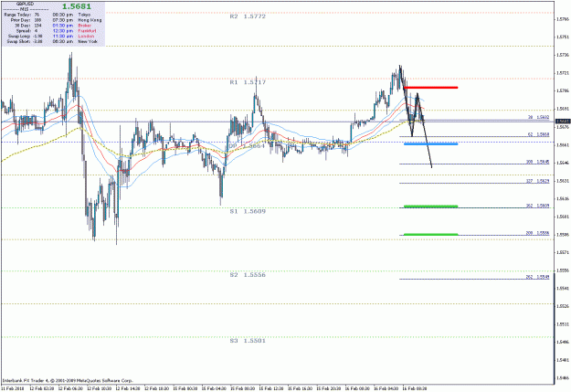Select the R1 pivot resistance label
Viewport: 571px width, 392px height.
coord(248,82)
